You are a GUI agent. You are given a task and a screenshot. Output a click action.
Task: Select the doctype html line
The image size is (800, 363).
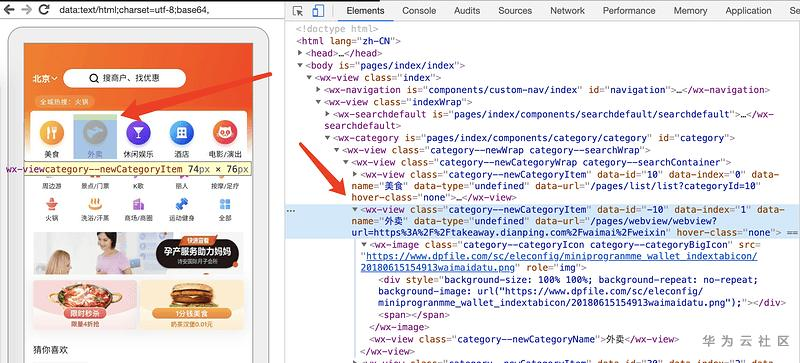click(x=337, y=29)
